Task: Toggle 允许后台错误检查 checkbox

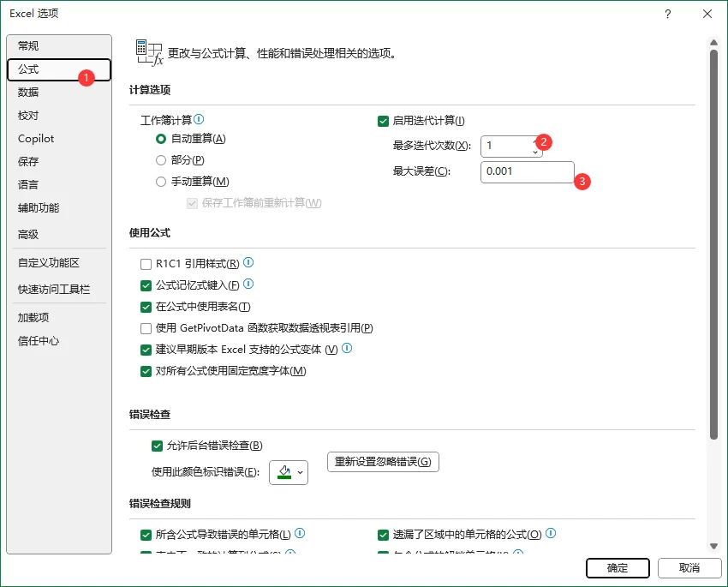Action: click(x=157, y=446)
